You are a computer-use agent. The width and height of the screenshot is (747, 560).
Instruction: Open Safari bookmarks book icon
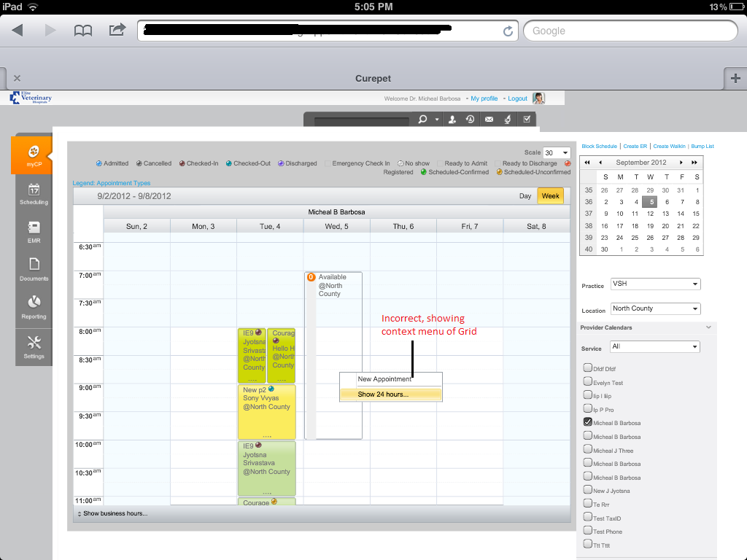point(83,31)
